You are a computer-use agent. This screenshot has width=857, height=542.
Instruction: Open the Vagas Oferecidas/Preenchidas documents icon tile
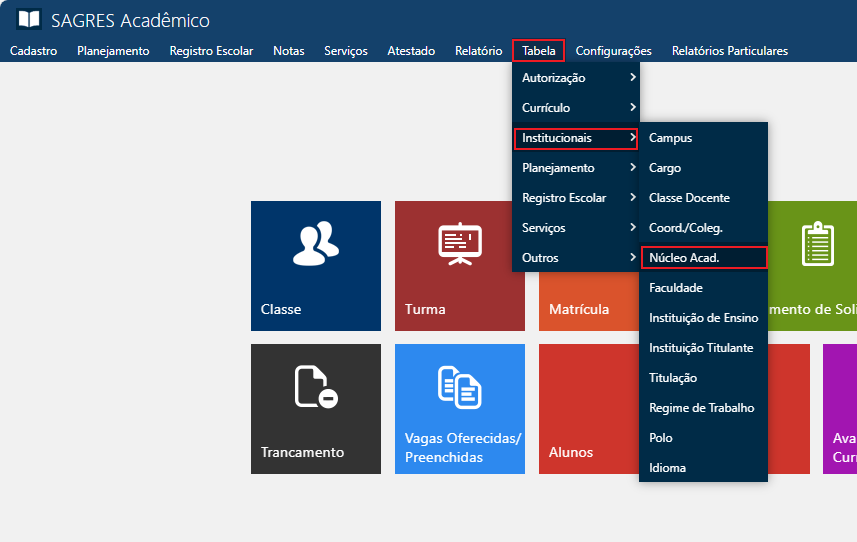pyautogui.click(x=459, y=408)
